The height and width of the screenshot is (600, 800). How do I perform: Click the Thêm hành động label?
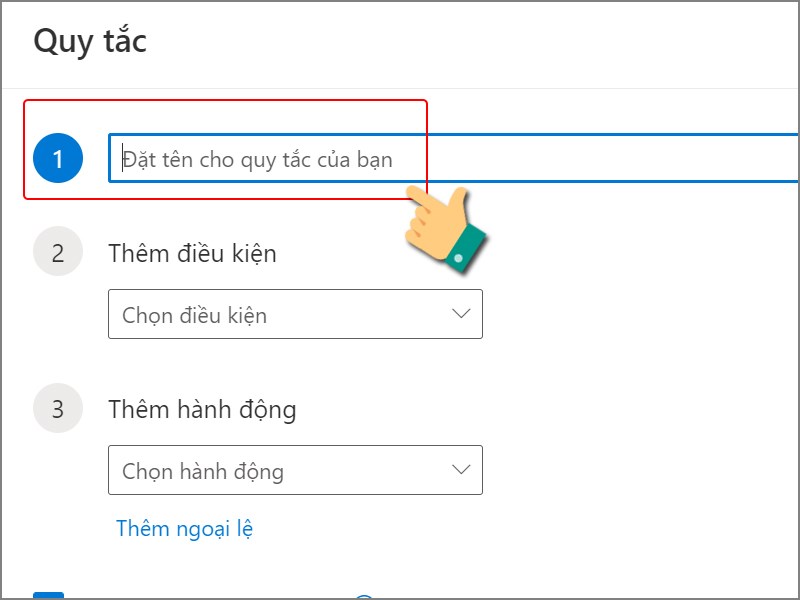[202, 409]
